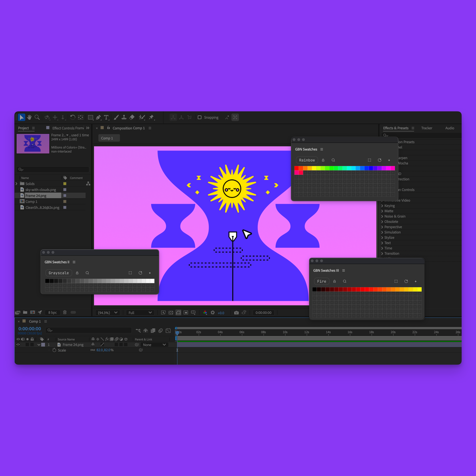Toggle the Scale property stopwatch
476x476 pixels.
click(54, 350)
